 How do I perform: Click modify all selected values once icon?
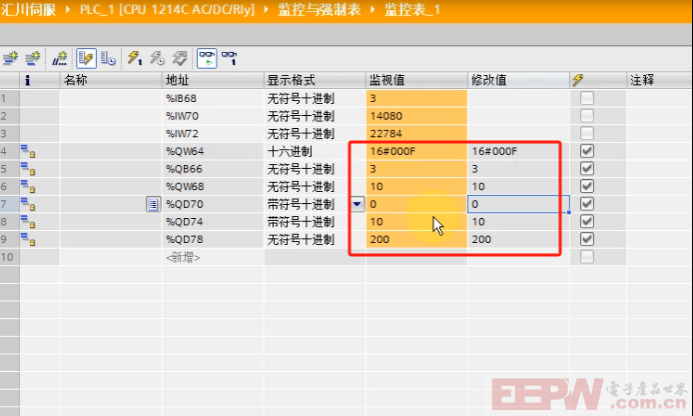click(135, 58)
